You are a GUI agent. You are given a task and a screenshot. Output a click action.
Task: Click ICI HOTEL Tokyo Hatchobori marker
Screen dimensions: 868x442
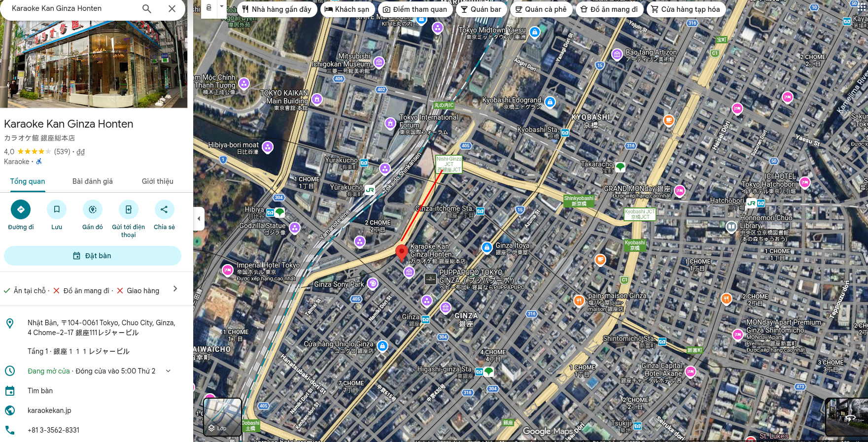[x=805, y=183]
